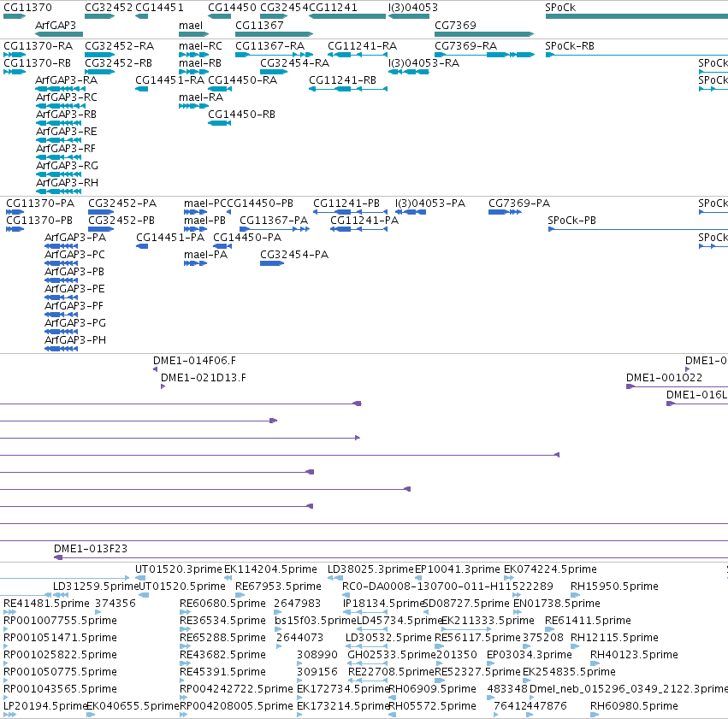Click protein ArfGAP3-PH label
The image size is (728, 719).
(x=75, y=339)
